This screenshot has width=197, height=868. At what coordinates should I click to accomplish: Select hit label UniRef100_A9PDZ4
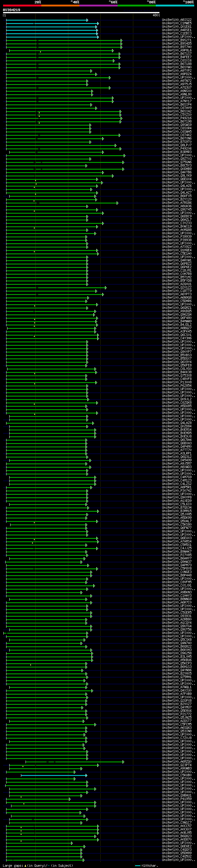point(177,74)
